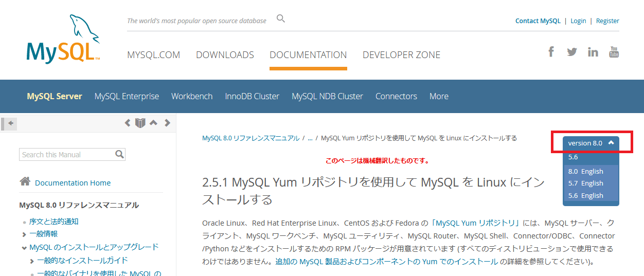The height and width of the screenshot is (276, 644).
Task: Select MySQL Server tab
Action: 55,96
